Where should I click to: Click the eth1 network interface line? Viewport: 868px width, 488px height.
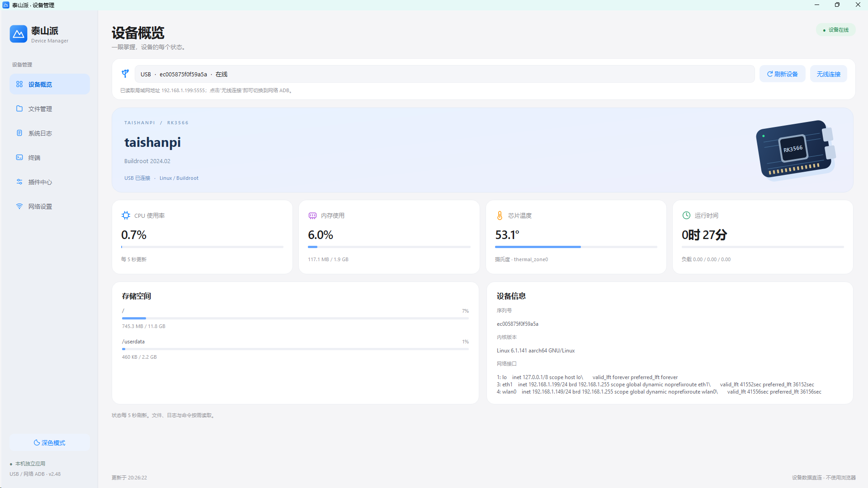tap(656, 385)
